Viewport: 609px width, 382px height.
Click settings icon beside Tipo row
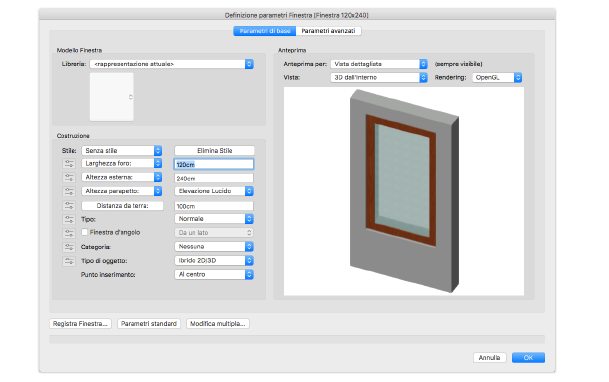coord(69,219)
